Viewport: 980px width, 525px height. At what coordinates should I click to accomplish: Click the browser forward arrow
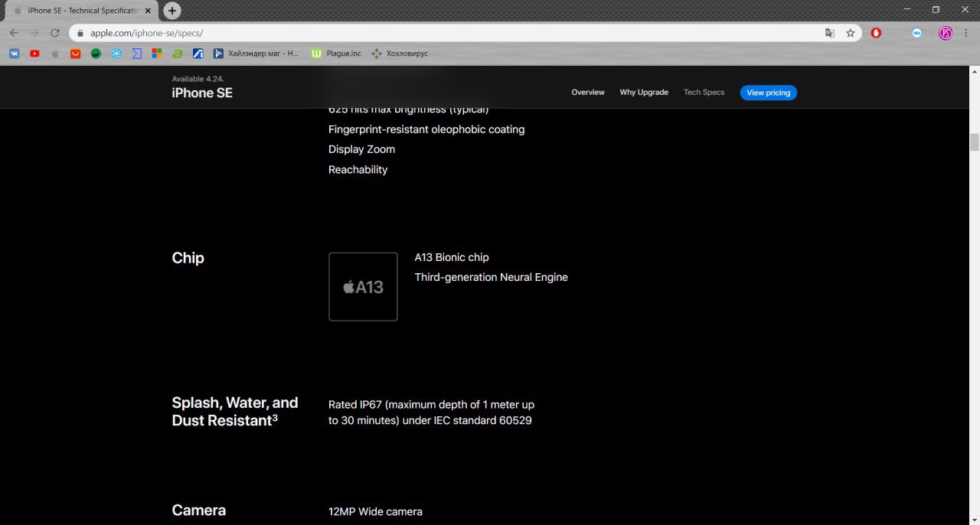(34, 33)
